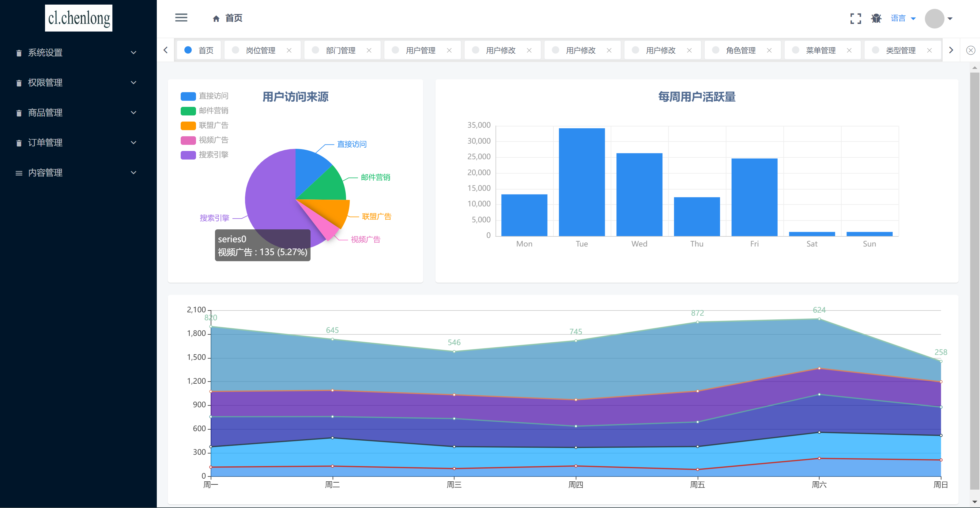Click the cl.chenlong logo
The width and height of the screenshot is (980, 508).
(79, 18)
